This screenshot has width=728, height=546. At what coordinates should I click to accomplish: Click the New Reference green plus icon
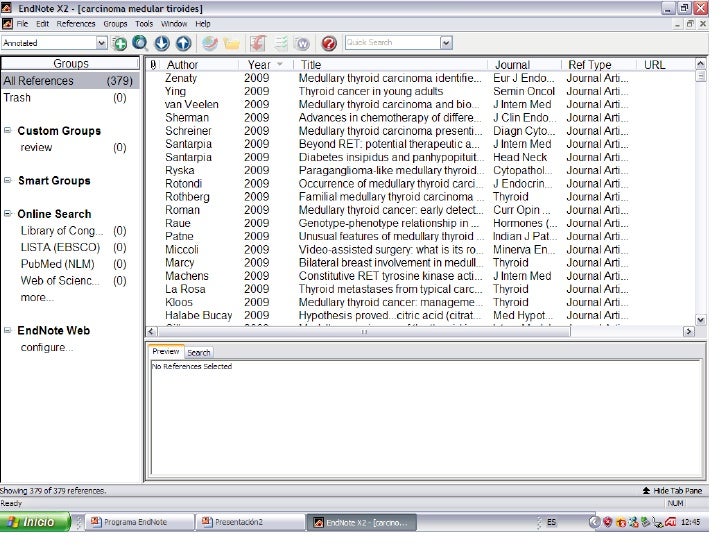pyautogui.click(x=120, y=43)
